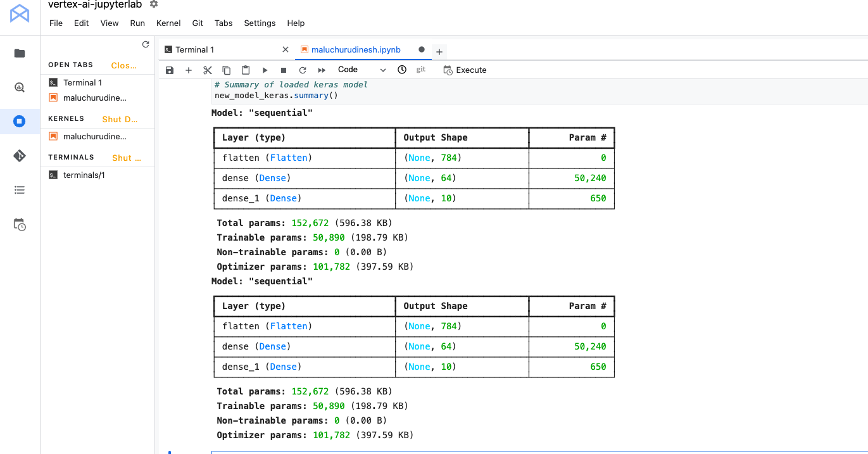Click Shut Down All for Terminals
The height and width of the screenshot is (454, 868).
pyautogui.click(x=127, y=158)
